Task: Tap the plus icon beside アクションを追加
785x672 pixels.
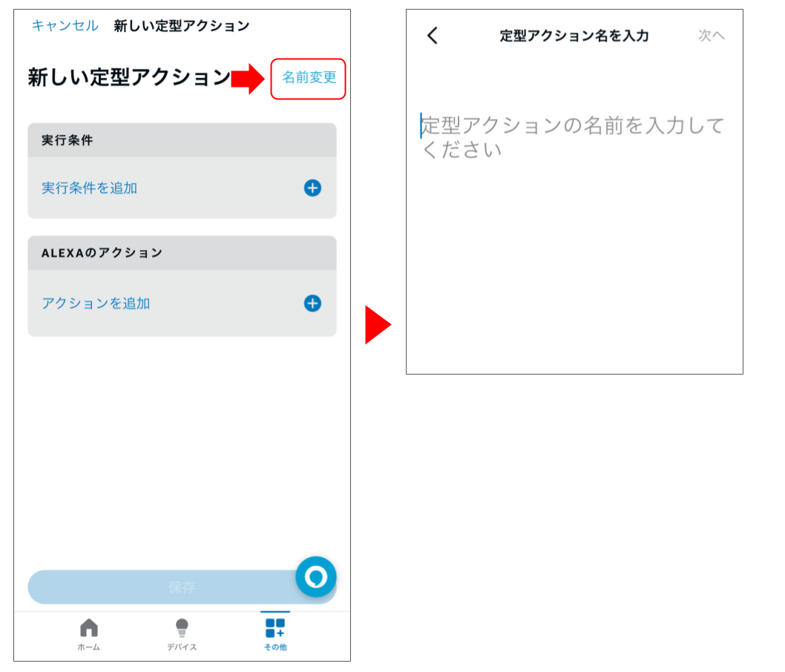Action: tap(312, 303)
